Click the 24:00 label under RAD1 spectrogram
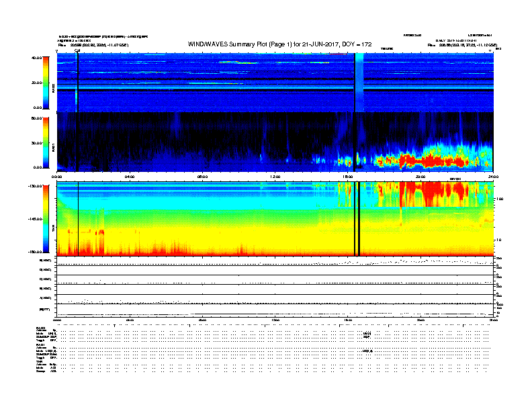 493,177
